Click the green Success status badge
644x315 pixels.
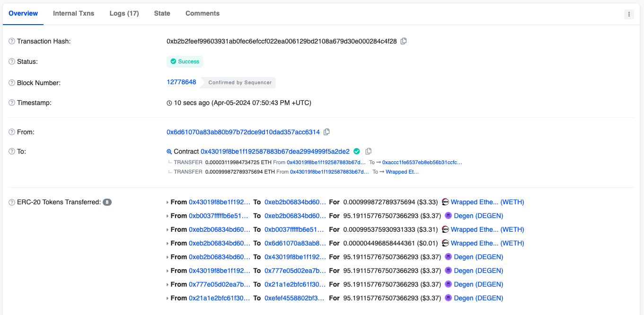[x=185, y=61]
